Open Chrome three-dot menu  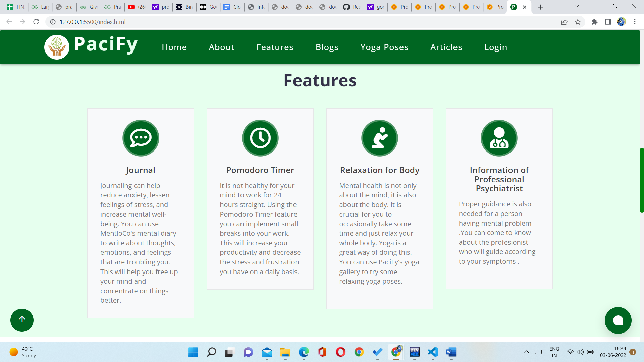635,22
